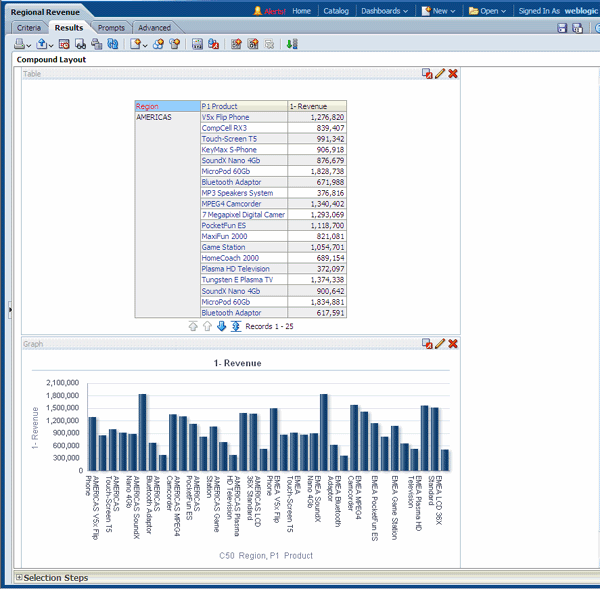The height and width of the screenshot is (589, 600).
Task: Click the Format Container icon in Table view
Action: pos(427,73)
